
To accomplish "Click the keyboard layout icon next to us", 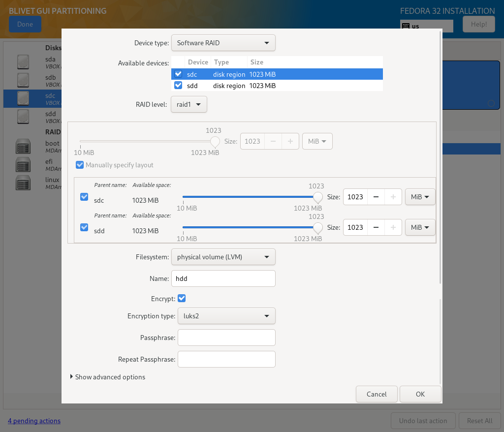I will coord(406,26).
